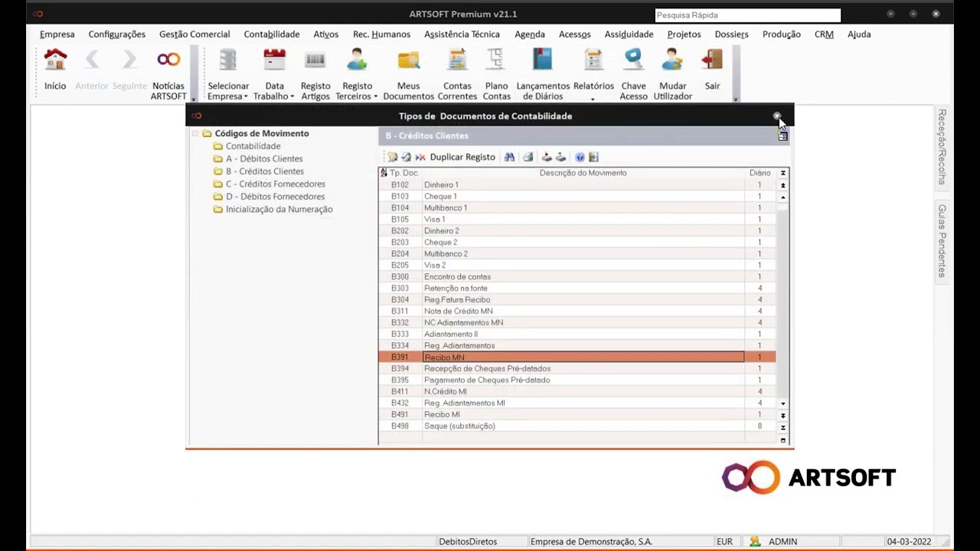Click calculator icon beside Créditos Clientes header

[x=782, y=136]
